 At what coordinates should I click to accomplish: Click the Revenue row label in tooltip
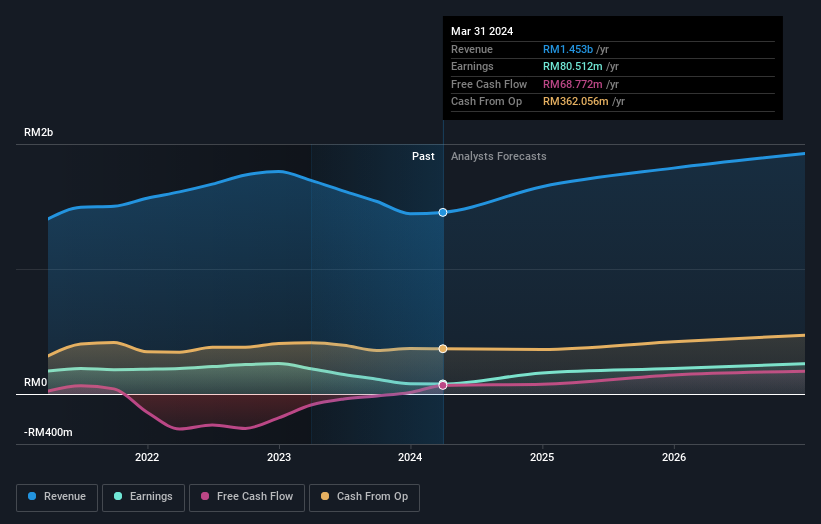[x=472, y=49]
